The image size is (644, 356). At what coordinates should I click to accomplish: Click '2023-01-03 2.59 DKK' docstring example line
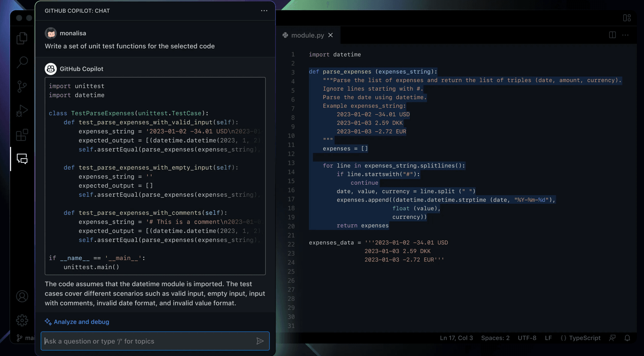tap(370, 123)
